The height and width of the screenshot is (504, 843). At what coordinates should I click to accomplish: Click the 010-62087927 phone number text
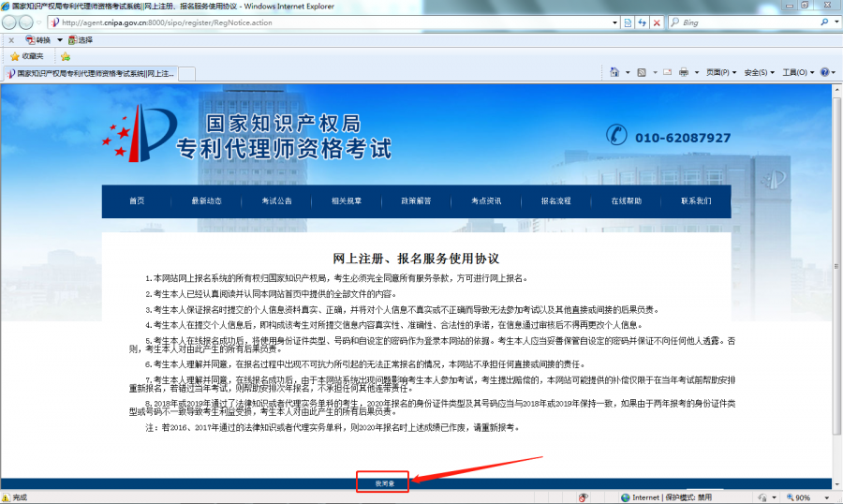pyautogui.click(x=683, y=139)
